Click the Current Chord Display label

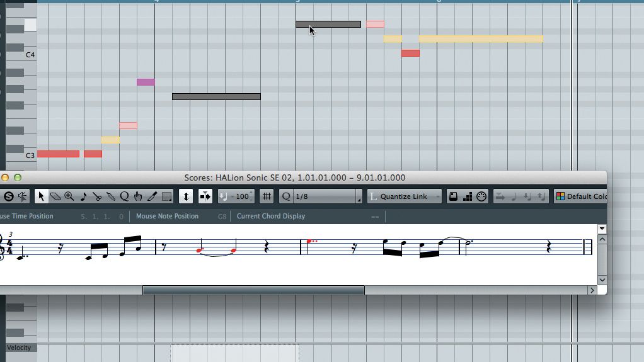(x=271, y=216)
